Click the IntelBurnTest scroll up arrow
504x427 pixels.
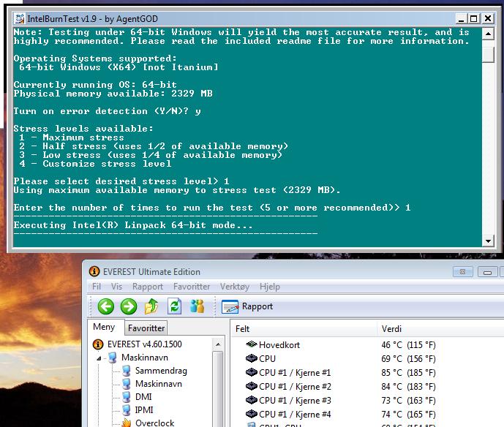coord(488,34)
